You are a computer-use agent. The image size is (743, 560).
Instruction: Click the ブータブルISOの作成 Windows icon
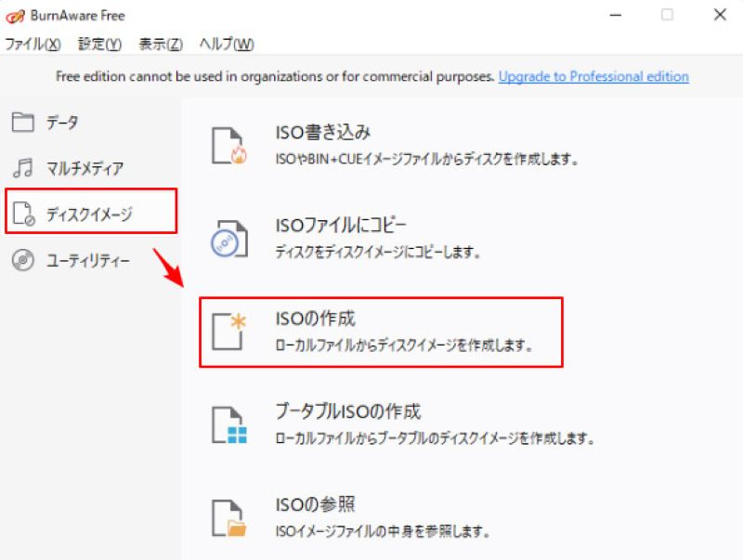228,423
